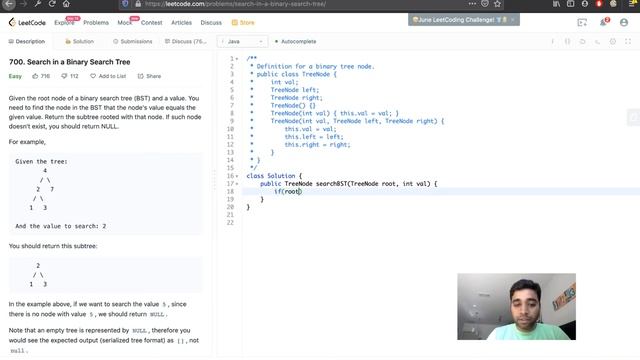Bookmark the page with the star icon
Viewport: 640px width, 360px height.
(x=497, y=4)
